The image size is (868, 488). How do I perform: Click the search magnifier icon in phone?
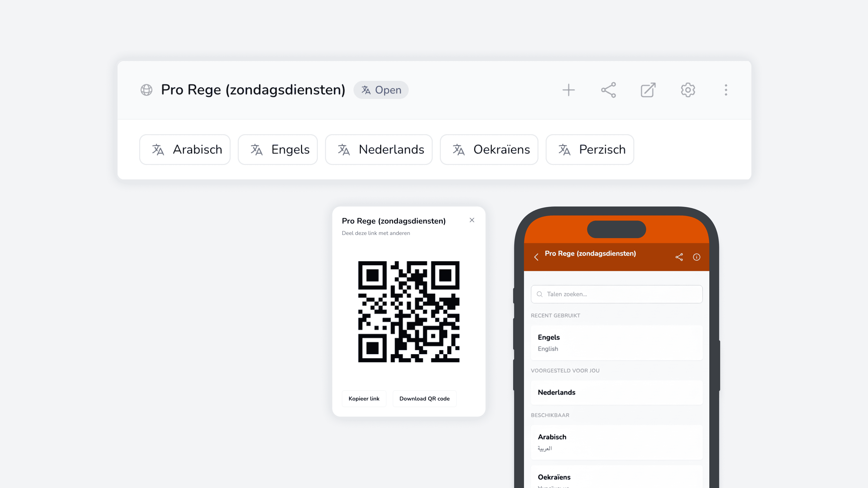point(540,294)
